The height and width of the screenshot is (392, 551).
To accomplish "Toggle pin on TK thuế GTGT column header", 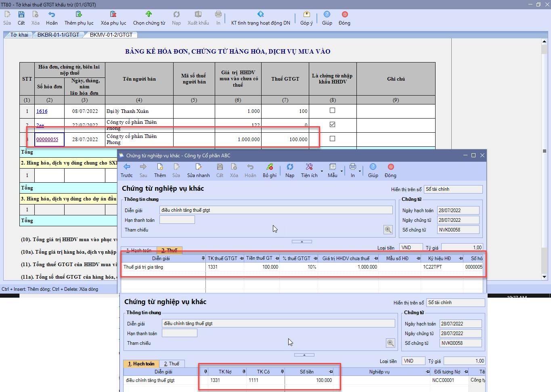I will (241, 259).
